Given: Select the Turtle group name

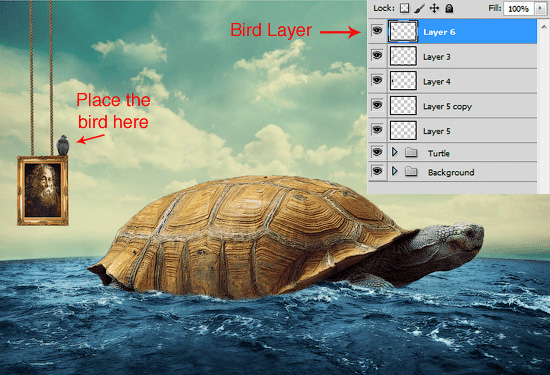Looking at the screenshot, I should pyautogui.click(x=439, y=153).
